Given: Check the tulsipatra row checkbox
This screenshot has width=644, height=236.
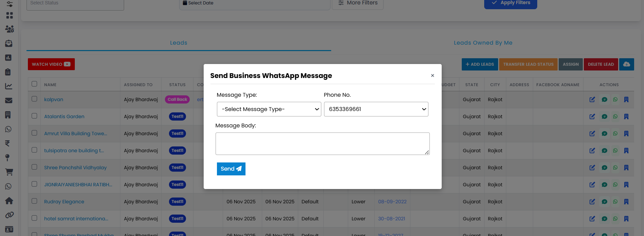Looking at the screenshot, I should (x=34, y=150).
